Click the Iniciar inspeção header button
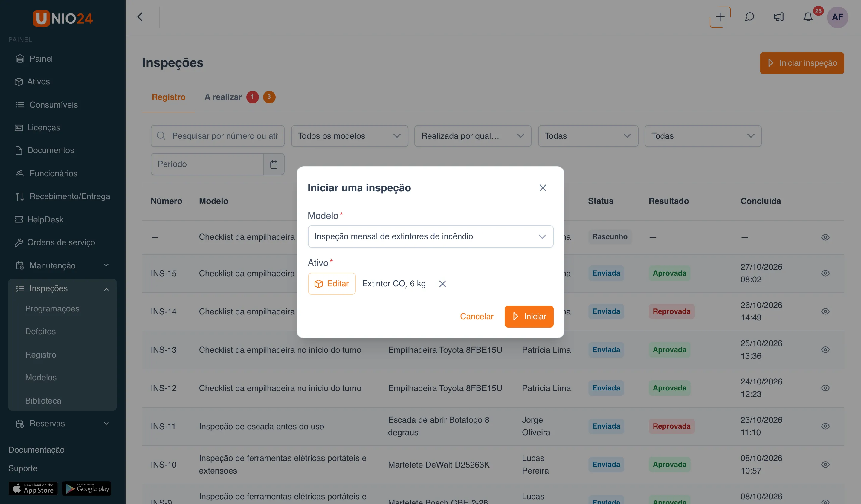This screenshot has width=861, height=504. pyautogui.click(x=802, y=63)
